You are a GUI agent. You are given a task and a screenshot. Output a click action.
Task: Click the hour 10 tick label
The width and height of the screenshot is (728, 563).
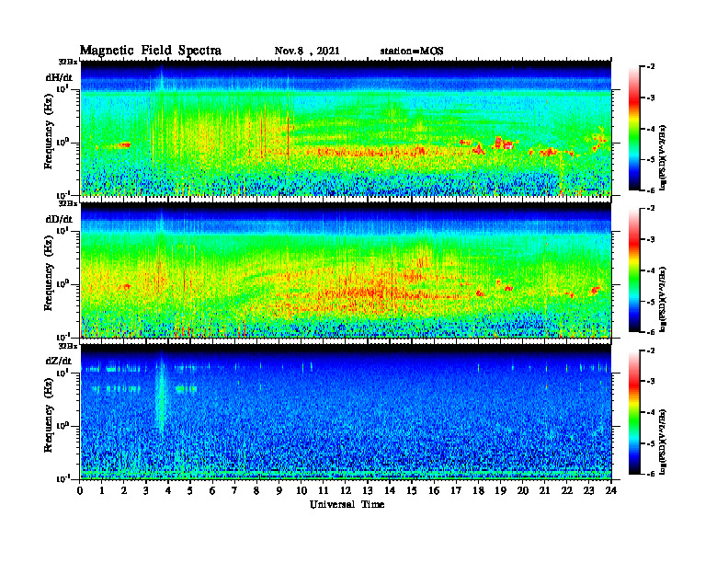click(301, 490)
